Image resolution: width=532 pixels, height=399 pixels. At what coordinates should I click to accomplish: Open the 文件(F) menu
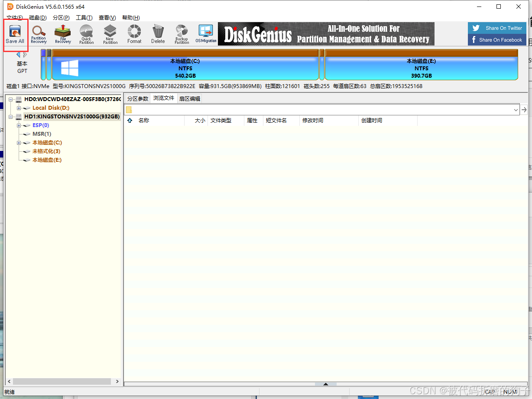pos(15,18)
